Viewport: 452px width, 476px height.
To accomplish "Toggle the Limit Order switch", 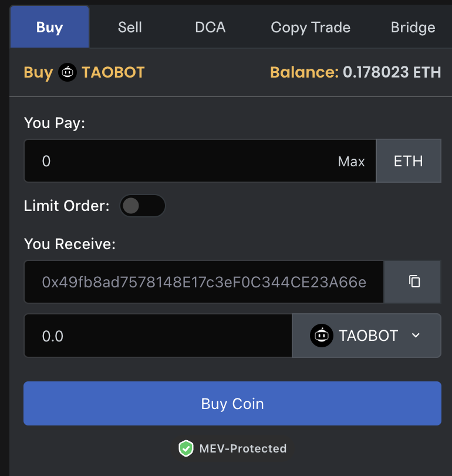I will (142, 206).
